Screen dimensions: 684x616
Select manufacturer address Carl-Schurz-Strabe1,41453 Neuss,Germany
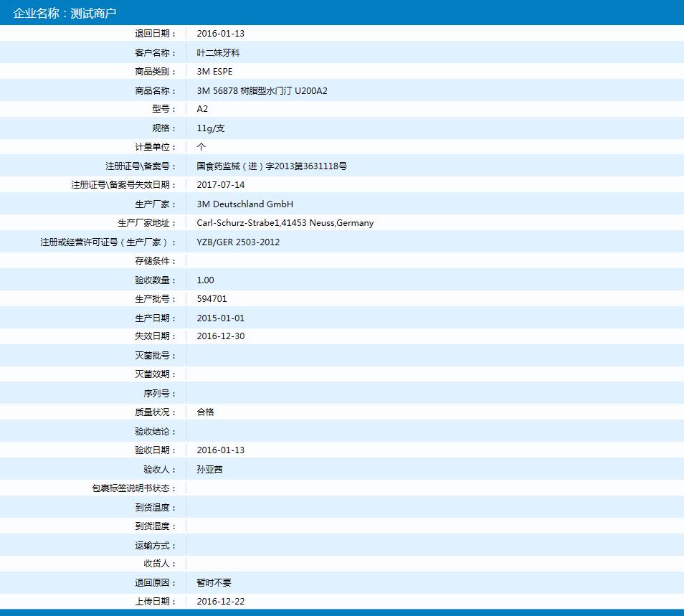click(x=285, y=223)
